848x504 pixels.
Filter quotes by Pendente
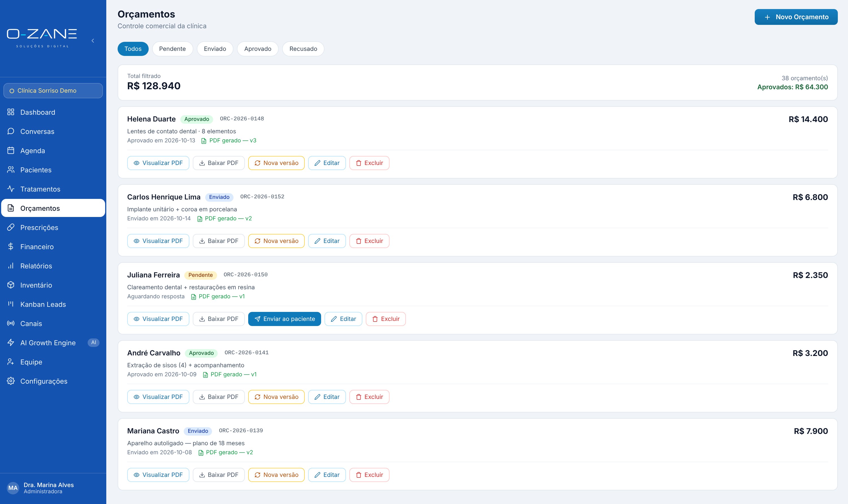coord(172,49)
